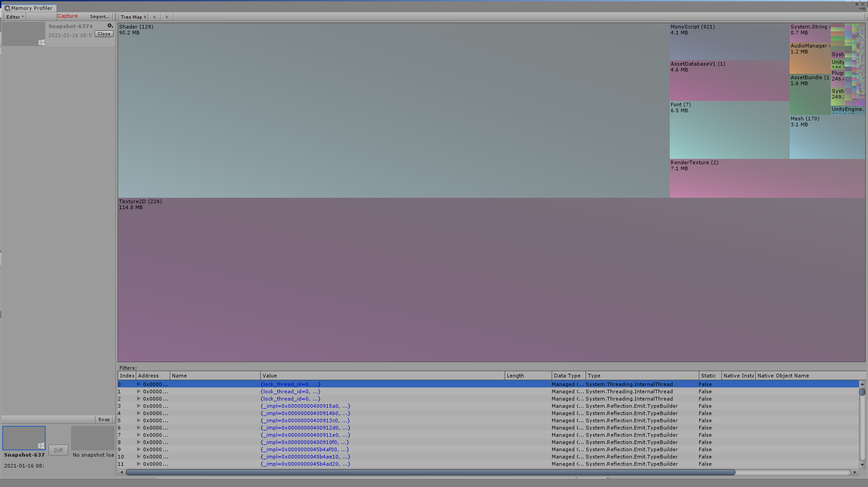This screenshot has height=487, width=868.
Task: Go forward in view history arrow
Action: pos(167,17)
